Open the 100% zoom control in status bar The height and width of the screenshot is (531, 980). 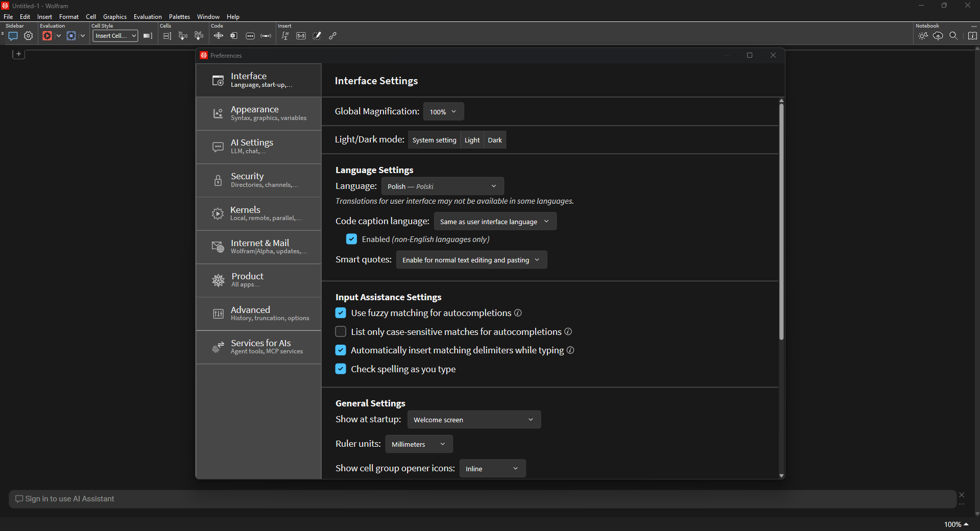956,524
